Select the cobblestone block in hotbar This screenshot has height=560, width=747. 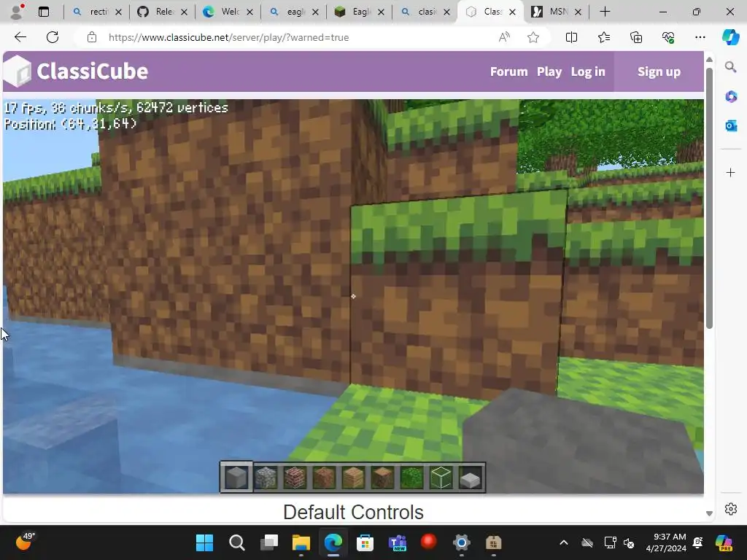[266, 477]
